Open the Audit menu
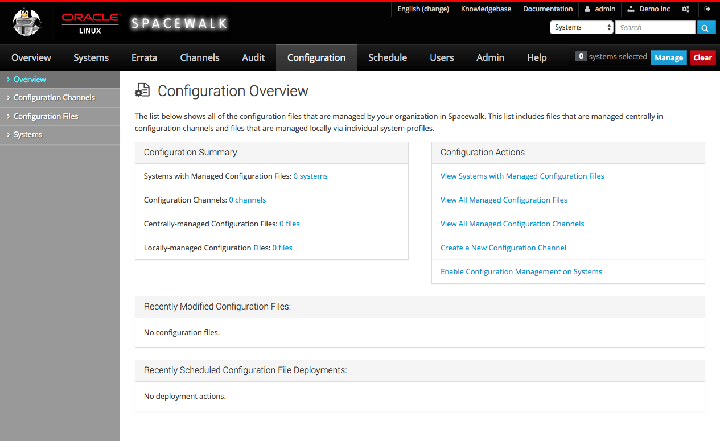 [x=253, y=57]
